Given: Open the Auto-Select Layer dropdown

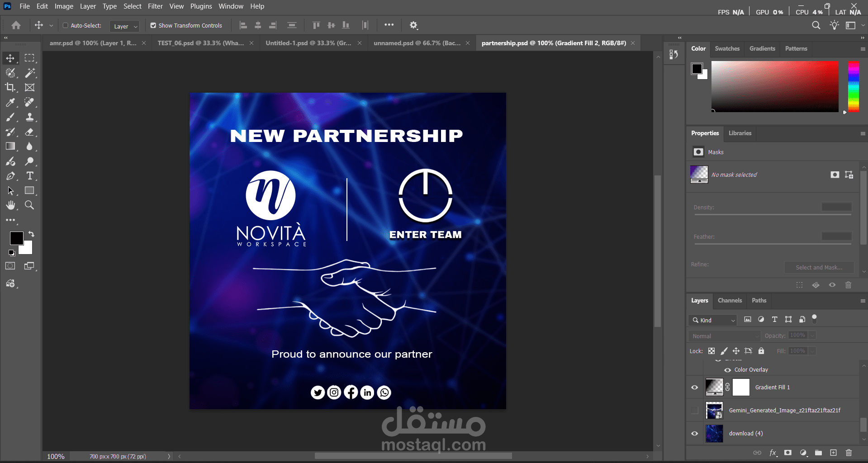Looking at the screenshot, I should point(124,26).
